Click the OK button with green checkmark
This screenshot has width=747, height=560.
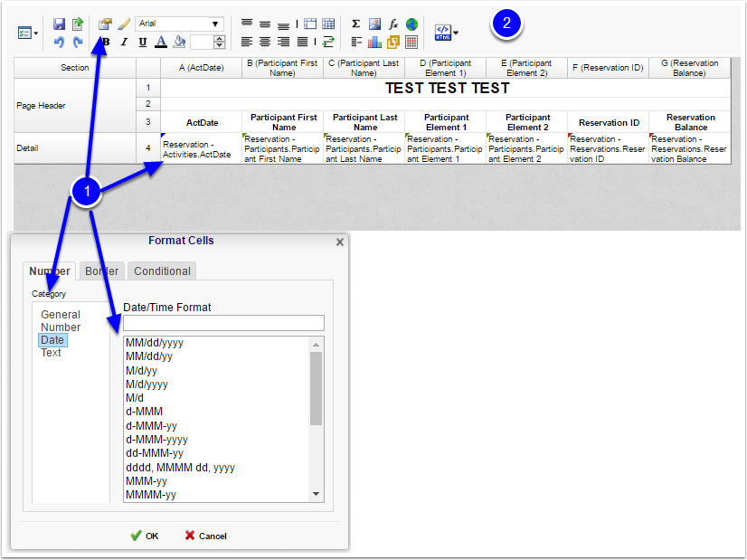[145, 536]
